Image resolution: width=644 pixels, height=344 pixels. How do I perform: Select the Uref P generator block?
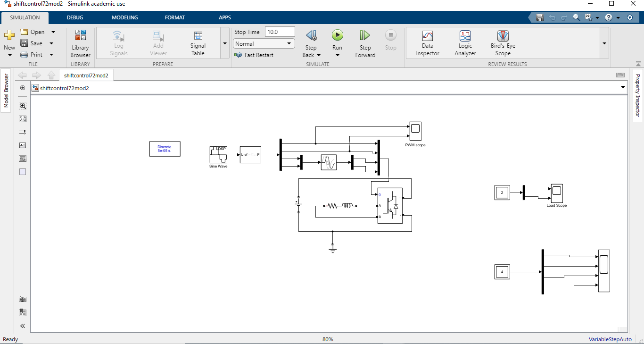click(250, 155)
